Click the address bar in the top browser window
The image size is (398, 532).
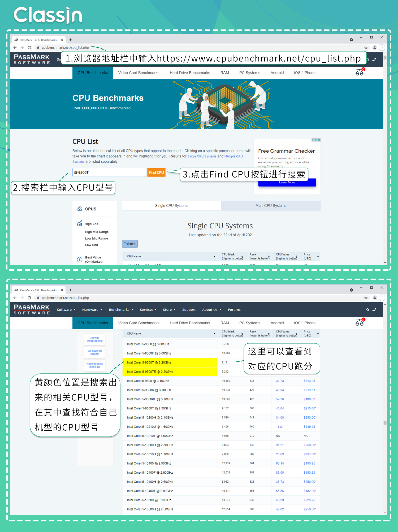pos(199,48)
